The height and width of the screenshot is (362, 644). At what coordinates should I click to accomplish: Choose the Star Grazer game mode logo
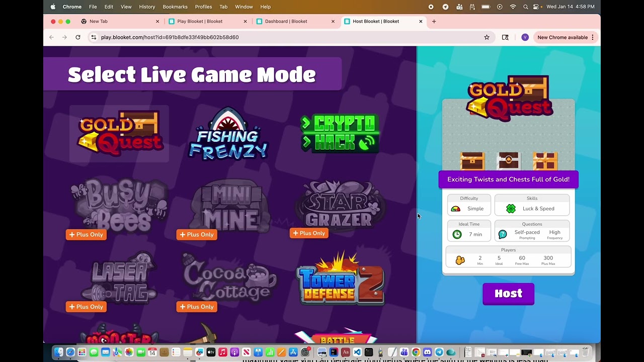341,204
